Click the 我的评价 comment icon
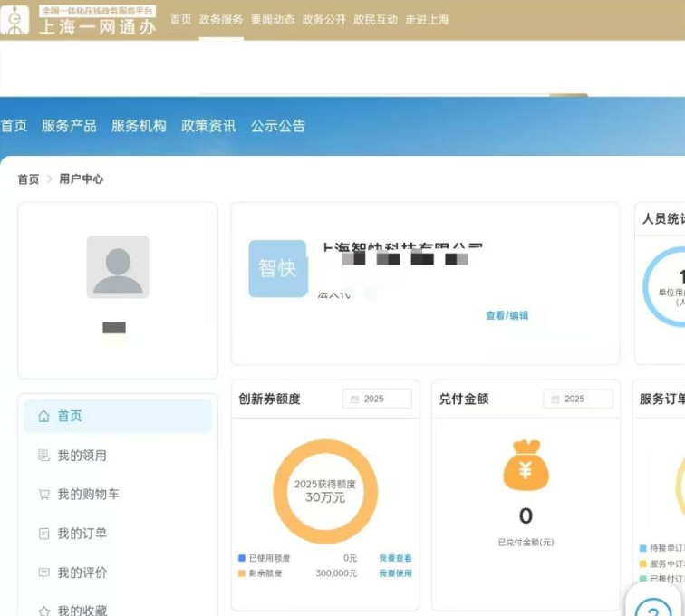This screenshot has width=685, height=616. tap(43, 573)
